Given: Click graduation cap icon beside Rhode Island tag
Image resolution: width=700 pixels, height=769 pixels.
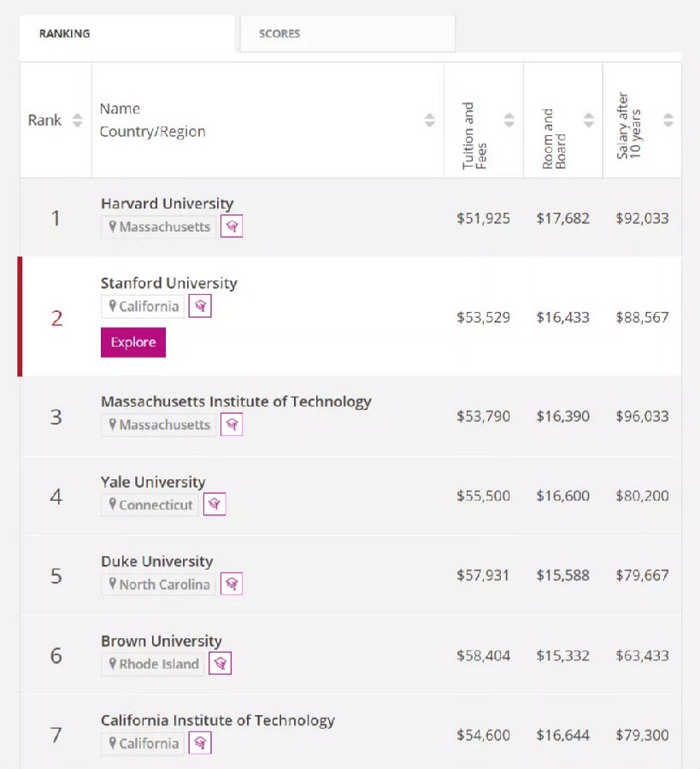Looking at the screenshot, I should (221, 664).
